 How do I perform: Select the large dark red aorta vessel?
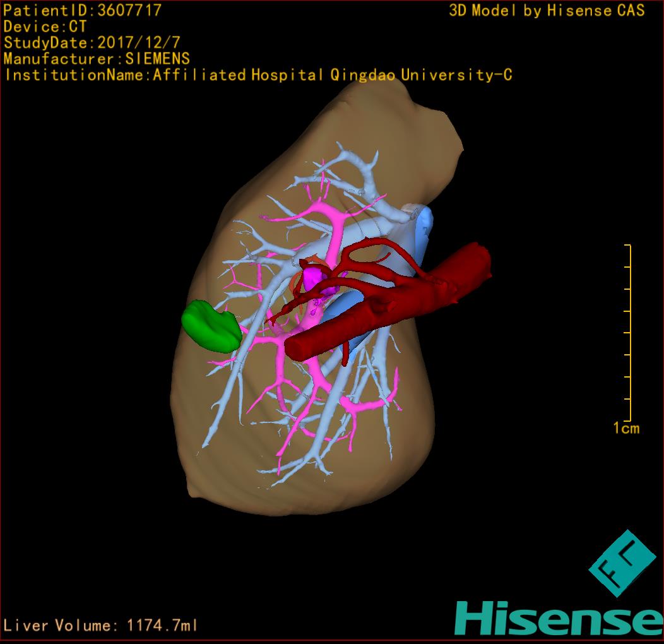pos(388,302)
